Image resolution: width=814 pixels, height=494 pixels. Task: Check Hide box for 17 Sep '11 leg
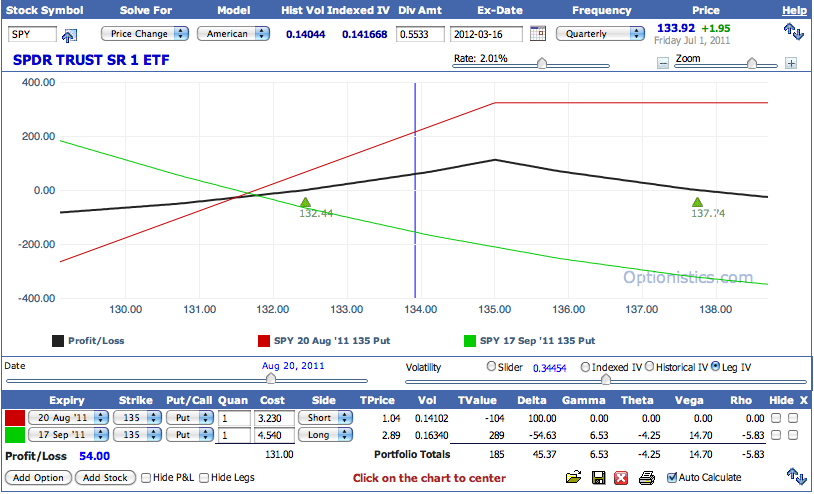pyautogui.click(x=776, y=435)
